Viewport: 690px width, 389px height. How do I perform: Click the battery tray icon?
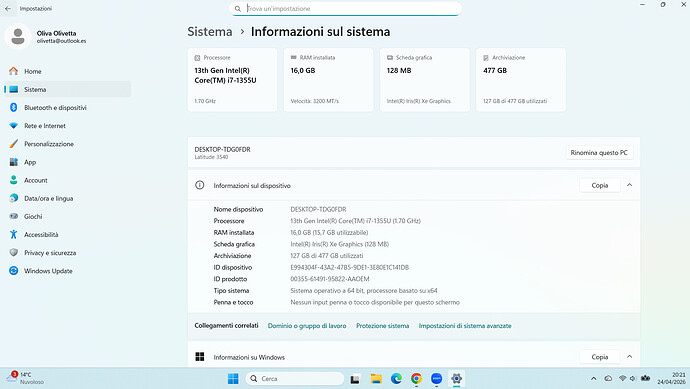tap(646, 378)
